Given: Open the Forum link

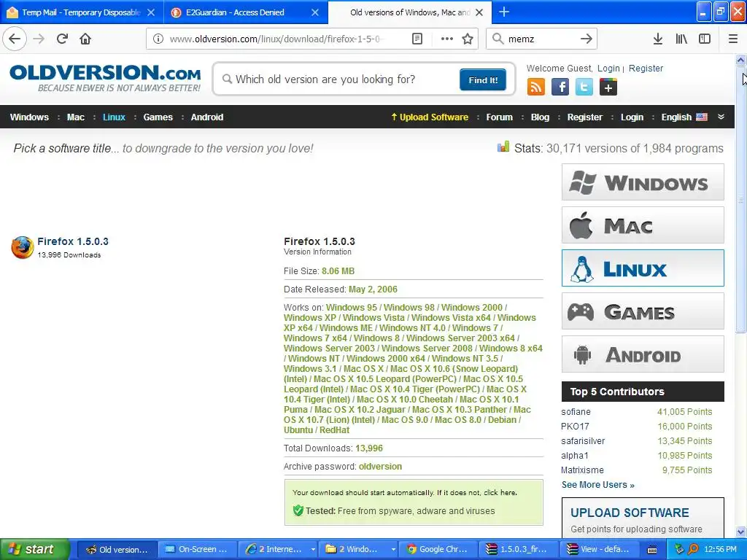Looking at the screenshot, I should 499,117.
